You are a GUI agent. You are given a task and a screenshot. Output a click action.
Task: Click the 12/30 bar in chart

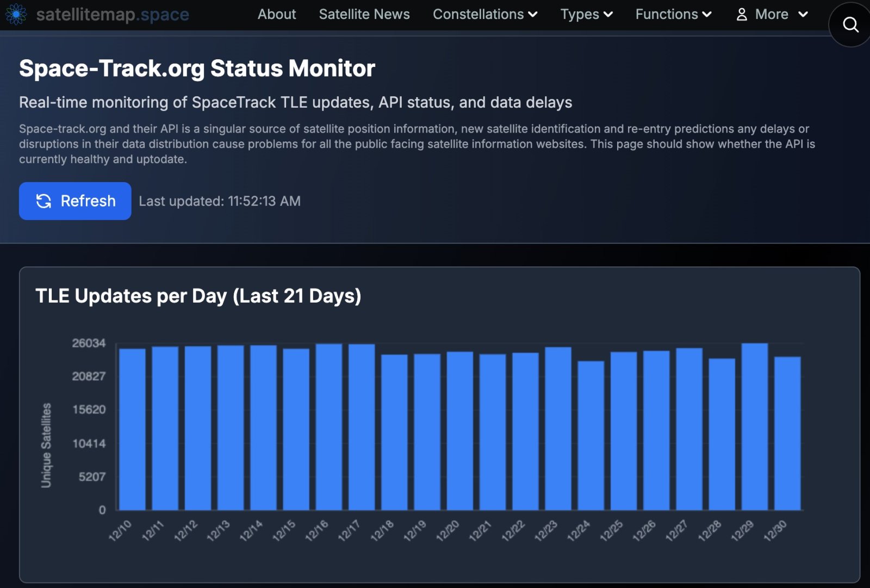pos(787,433)
